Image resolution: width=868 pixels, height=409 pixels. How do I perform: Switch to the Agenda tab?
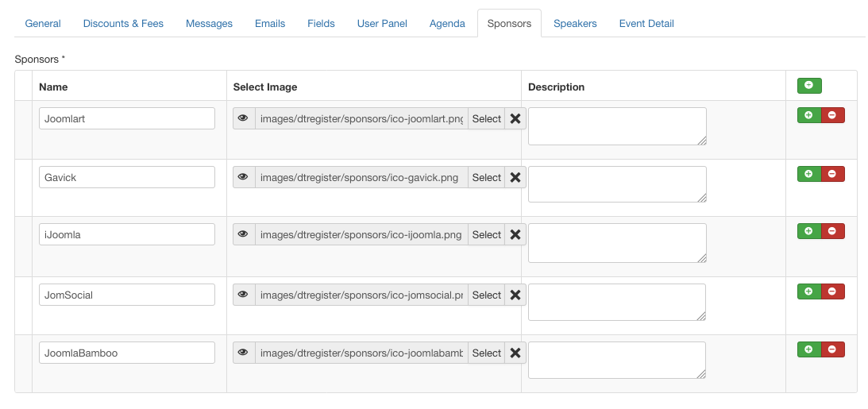coord(447,23)
